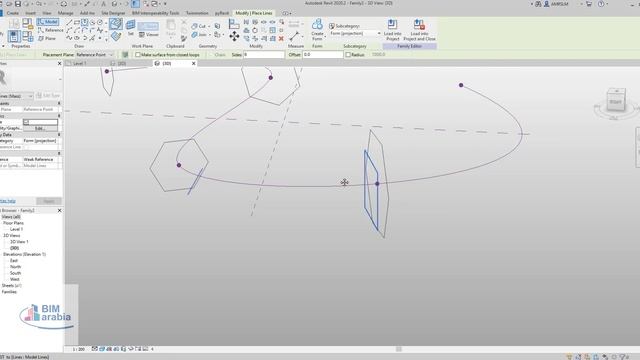The width and height of the screenshot is (640, 360).
Task: Click the Rotate tool in Modify panel
Action: coord(255,30)
